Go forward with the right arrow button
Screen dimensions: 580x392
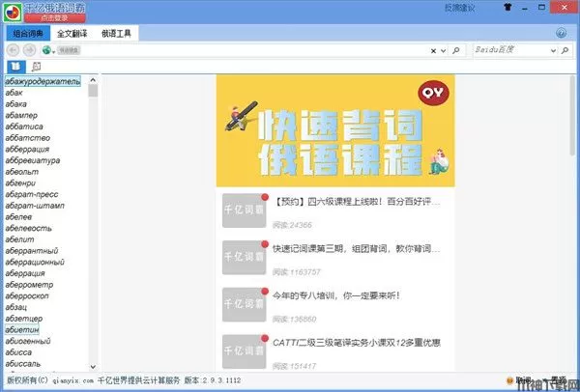pos(30,50)
